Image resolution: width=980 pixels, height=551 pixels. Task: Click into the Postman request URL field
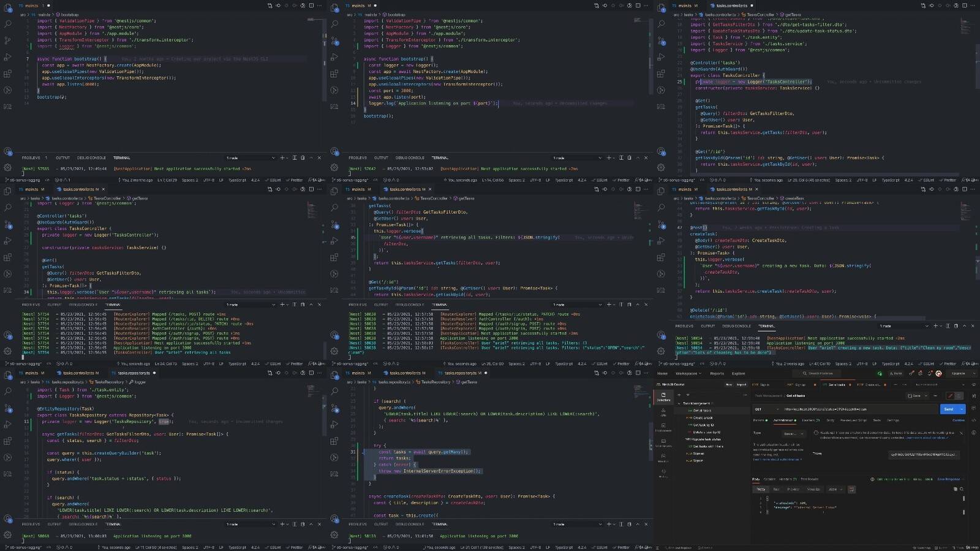tap(859, 409)
